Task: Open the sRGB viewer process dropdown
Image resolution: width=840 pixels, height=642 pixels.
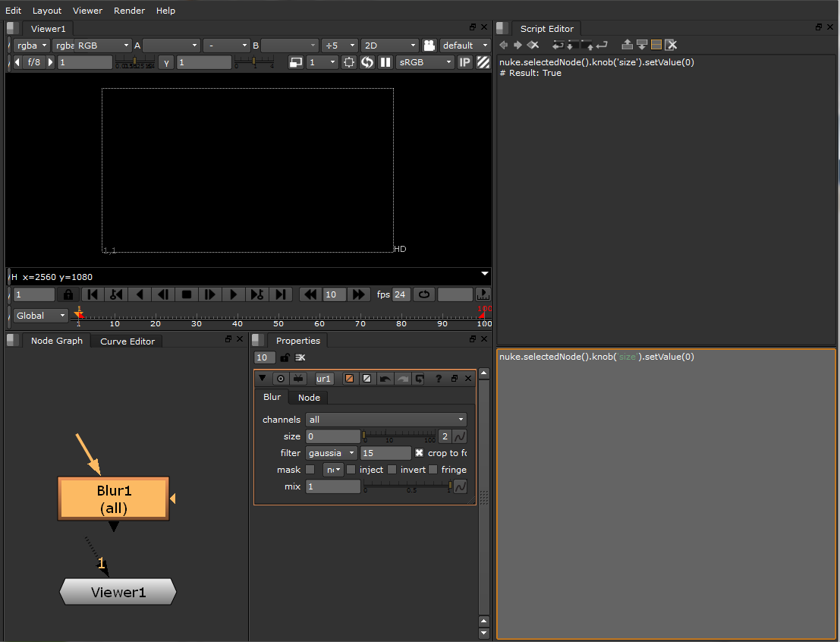Action: pyautogui.click(x=426, y=62)
